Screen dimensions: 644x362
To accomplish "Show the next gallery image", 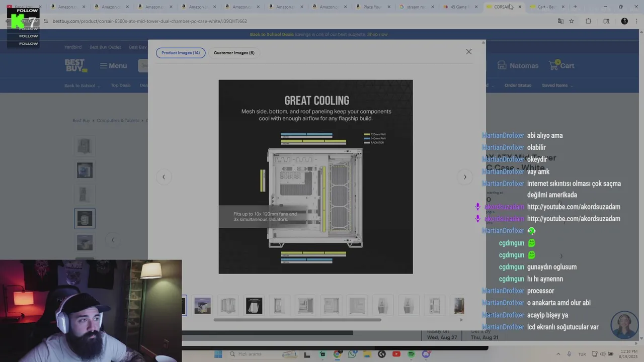I will (x=465, y=177).
